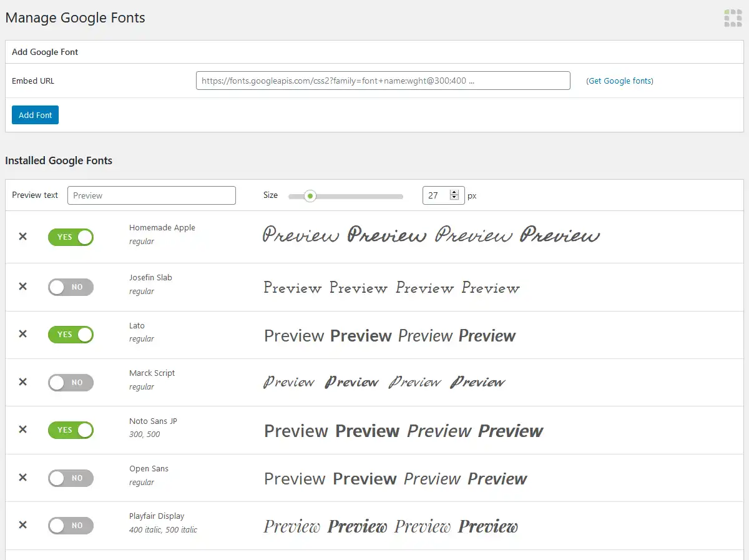Remove the Josefin Slab font
Image resolution: width=749 pixels, height=560 pixels.
[x=22, y=287]
